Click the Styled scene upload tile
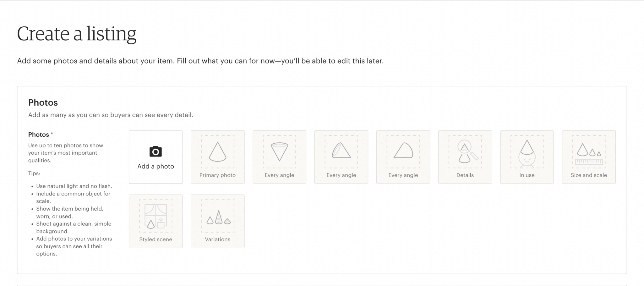This screenshot has width=644, height=286. point(155,221)
